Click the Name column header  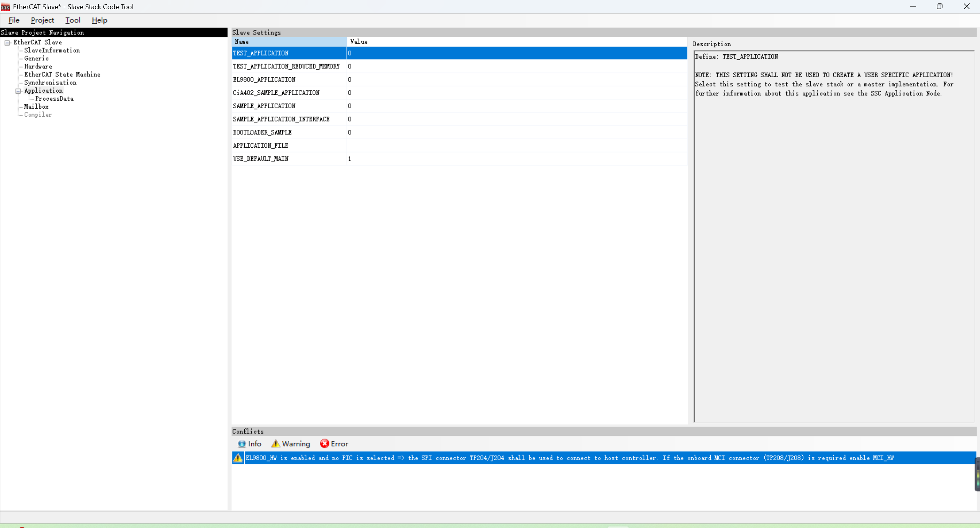tap(241, 42)
